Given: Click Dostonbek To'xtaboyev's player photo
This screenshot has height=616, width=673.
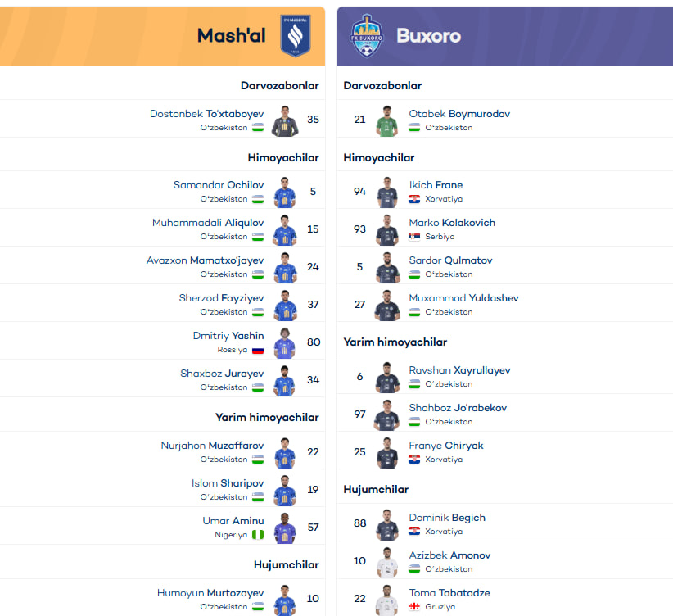Looking at the screenshot, I should (x=285, y=120).
